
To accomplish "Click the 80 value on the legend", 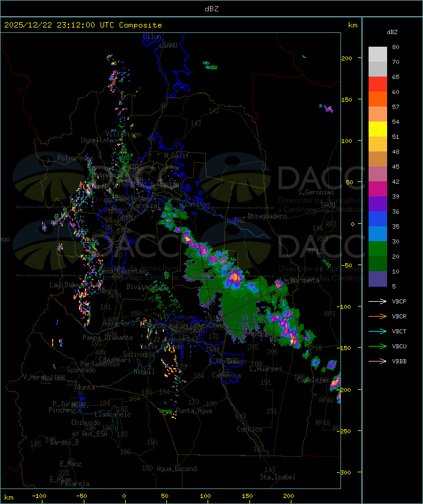I will (x=395, y=47).
